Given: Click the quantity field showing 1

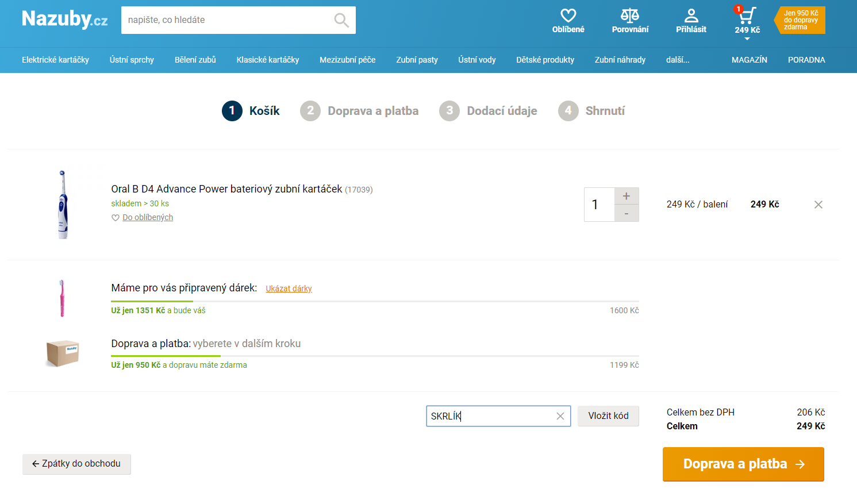Looking at the screenshot, I should [x=599, y=205].
